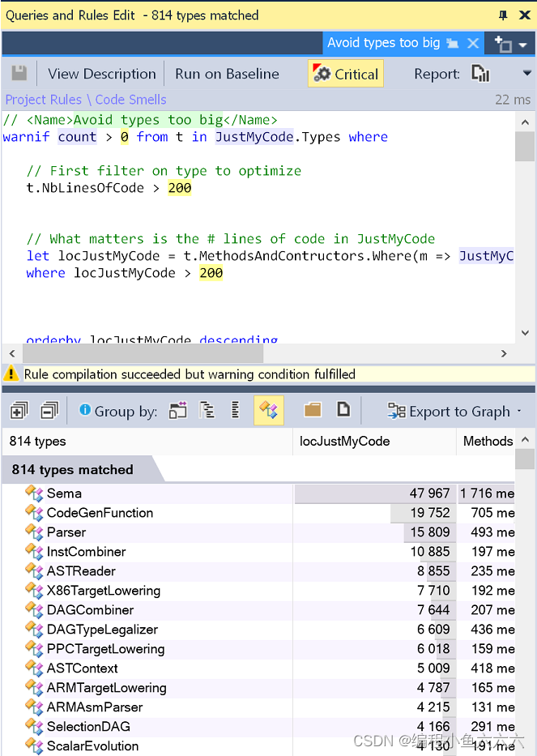
Task: Sort by Methods column header
Action: point(486,441)
